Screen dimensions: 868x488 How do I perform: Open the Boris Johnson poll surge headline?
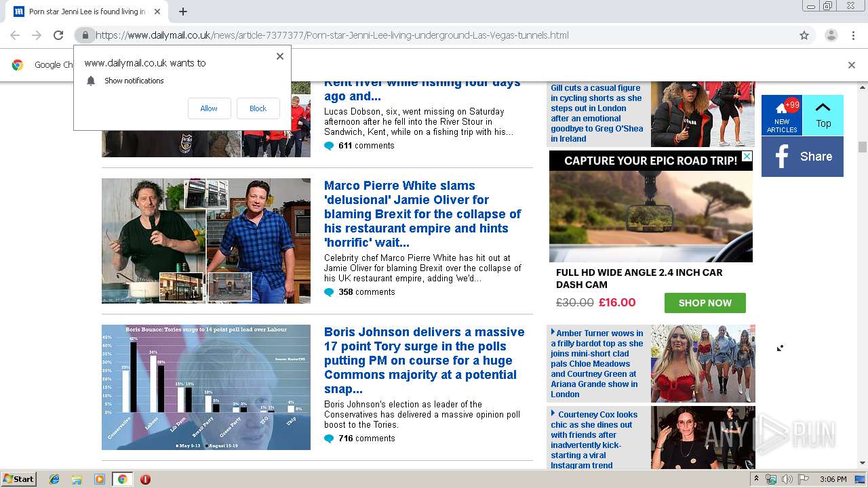pyautogui.click(x=425, y=361)
